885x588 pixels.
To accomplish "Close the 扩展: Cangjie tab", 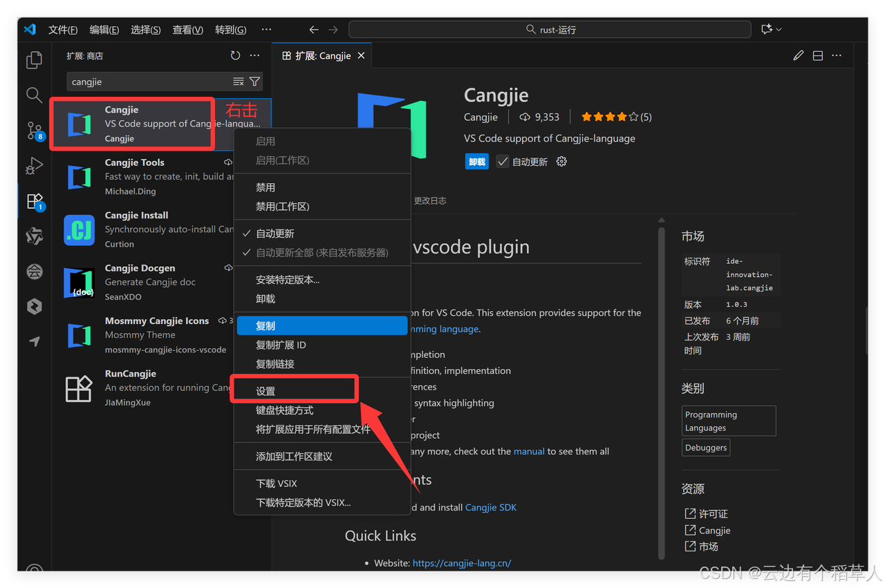I will point(361,56).
